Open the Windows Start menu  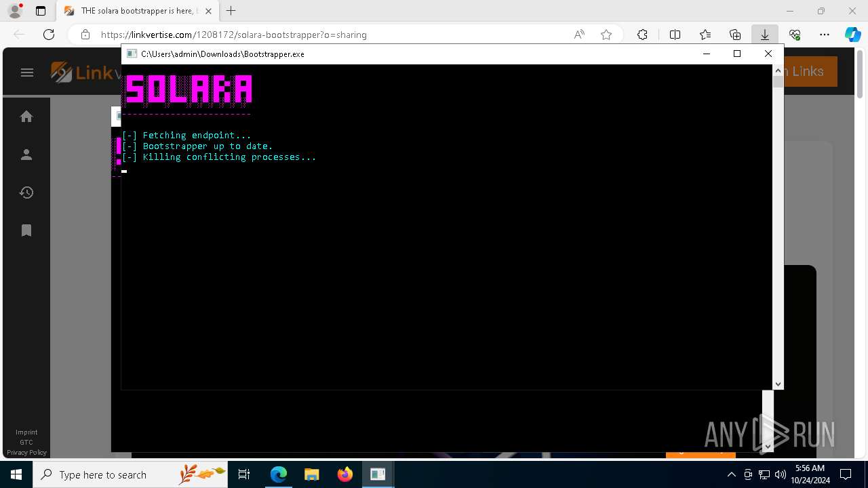click(16, 474)
